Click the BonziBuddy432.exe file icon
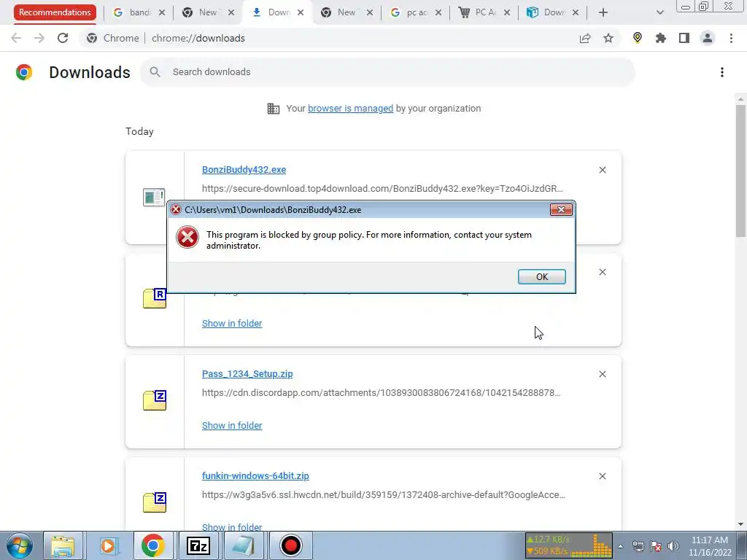747x560 pixels. click(x=154, y=197)
